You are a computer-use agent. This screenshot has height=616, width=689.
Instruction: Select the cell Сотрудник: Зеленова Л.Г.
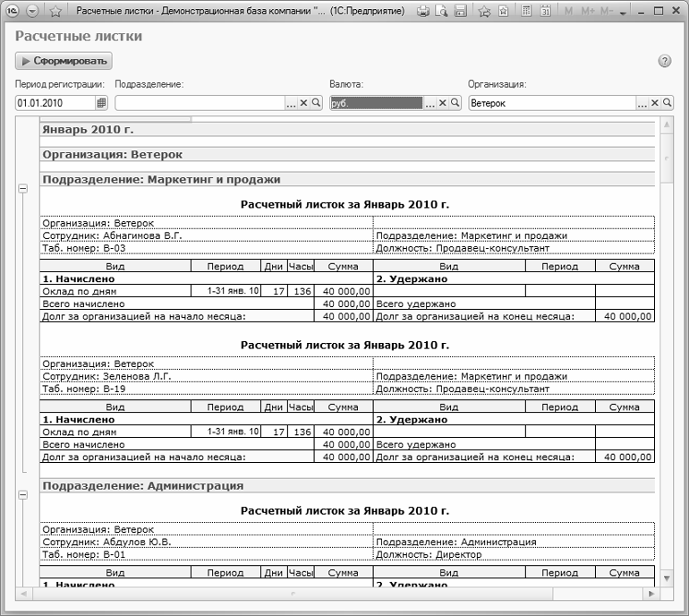tap(207, 376)
